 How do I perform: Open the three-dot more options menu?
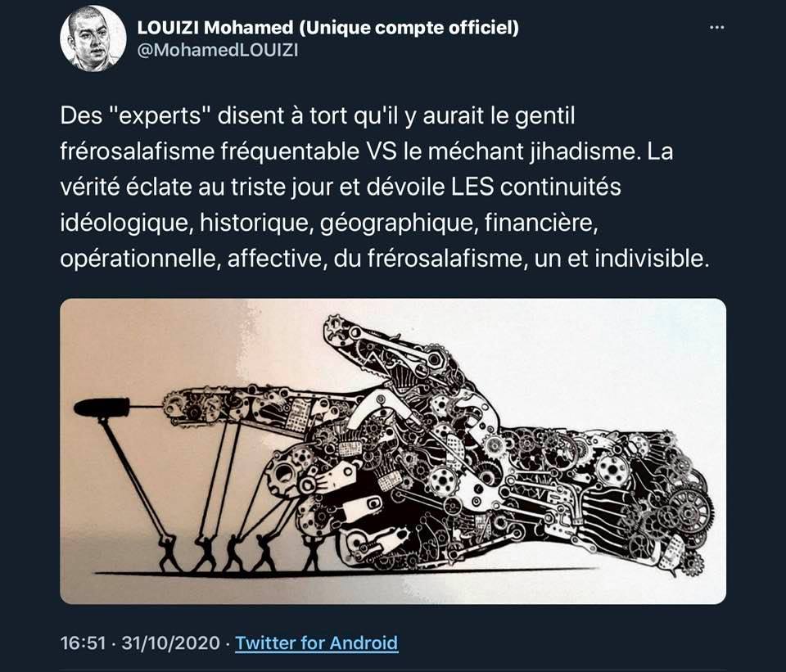point(717,28)
